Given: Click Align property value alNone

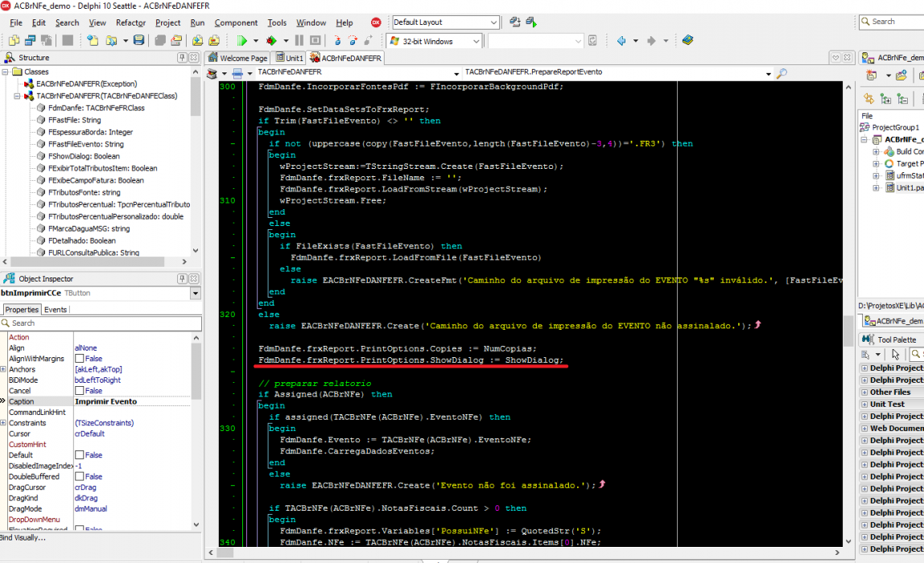Looking at the screenshot, I should tap(85, 347).
